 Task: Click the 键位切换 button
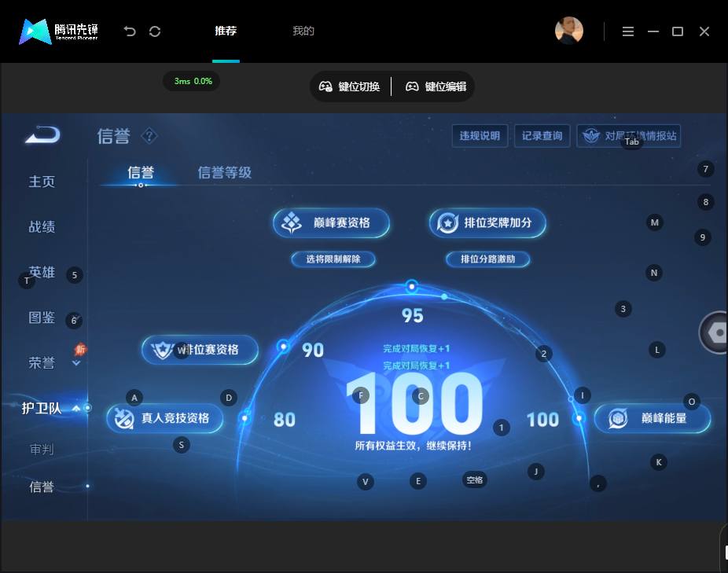click(350, 86)
